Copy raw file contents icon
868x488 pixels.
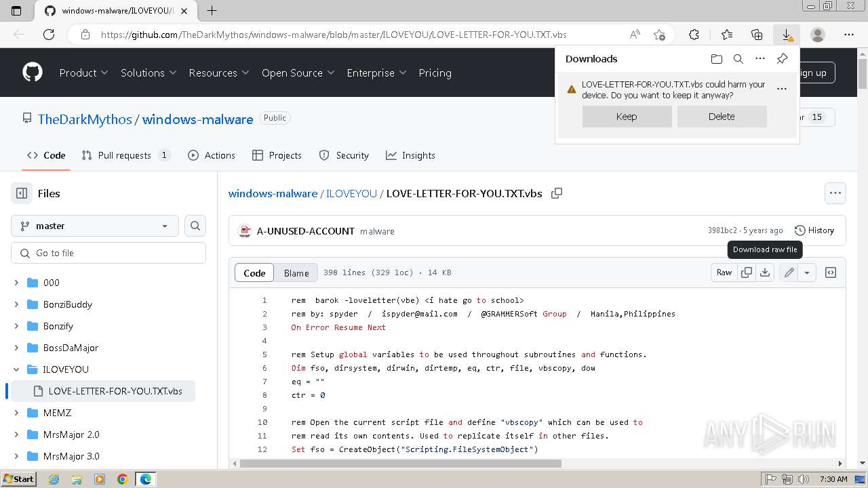tap(747, 272)
